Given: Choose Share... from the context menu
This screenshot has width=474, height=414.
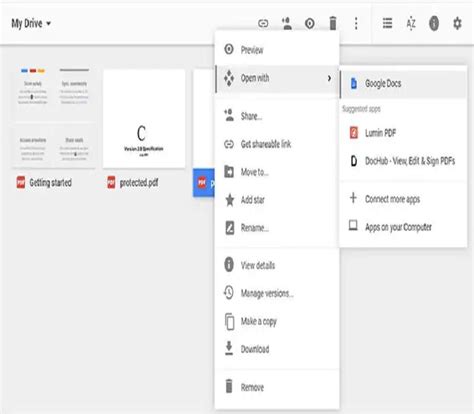Looking at the screenshot, I should click(277, 116).
